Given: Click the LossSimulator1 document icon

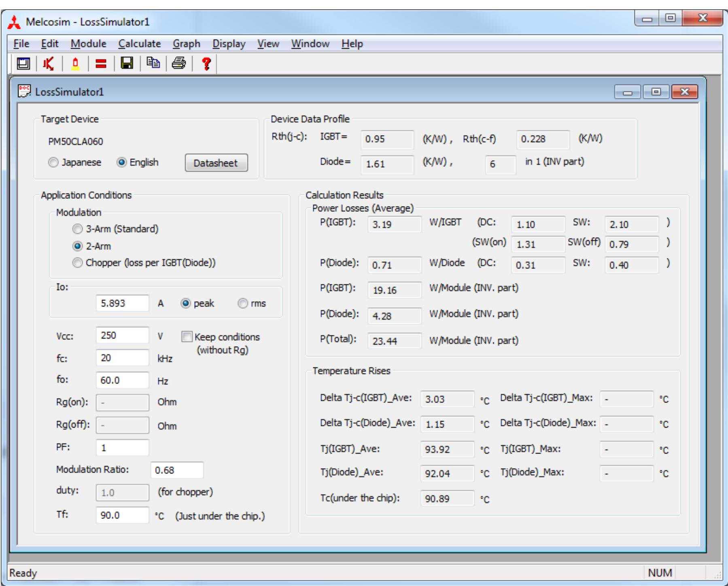Looking at the screenshot, I should pos(24,91).
